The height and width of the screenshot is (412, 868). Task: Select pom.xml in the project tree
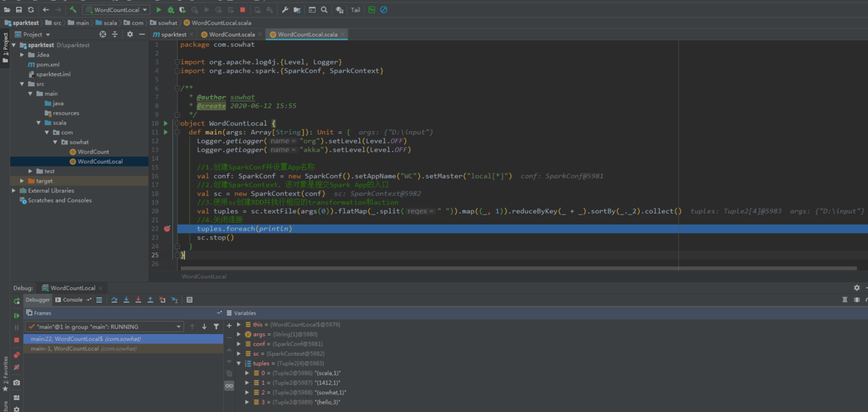(x=47, y=64)
